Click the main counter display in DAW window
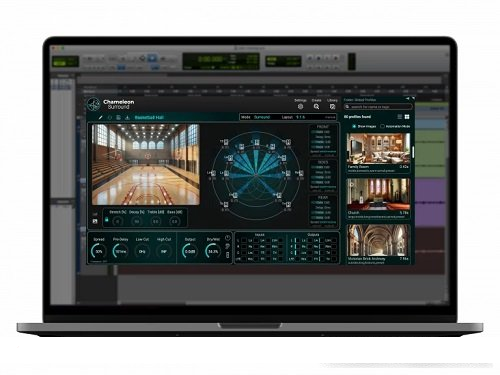500x375 pixels. 221,61
